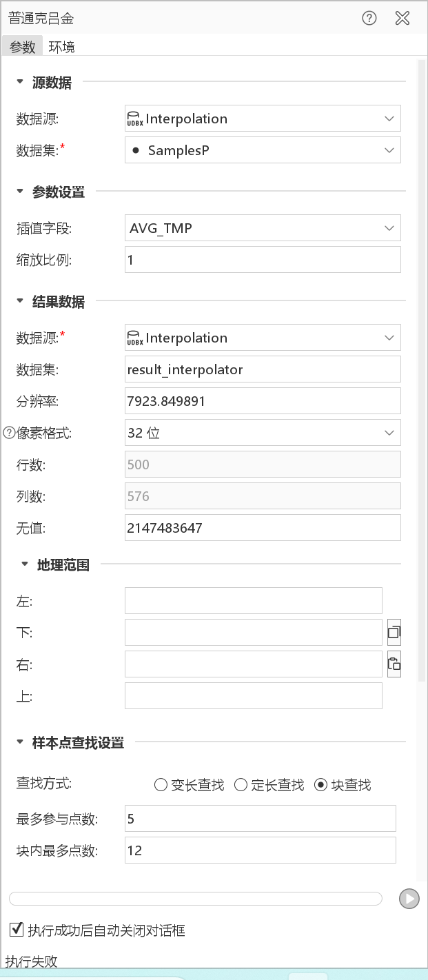The width and height of the screenshot is (428, 980).
Task: Open the 32 位 像素格式 dropdown
Action: 263,433
